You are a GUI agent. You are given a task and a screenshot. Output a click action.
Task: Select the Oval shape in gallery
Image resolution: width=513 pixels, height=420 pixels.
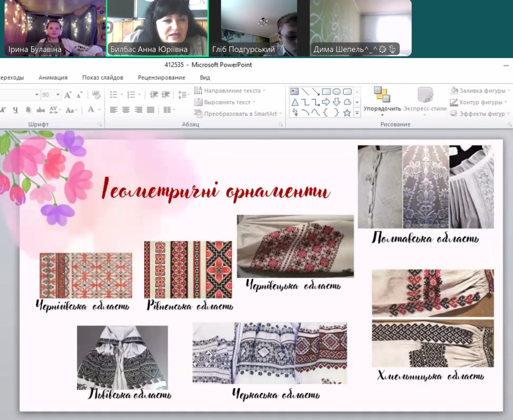tap(336, 92)
